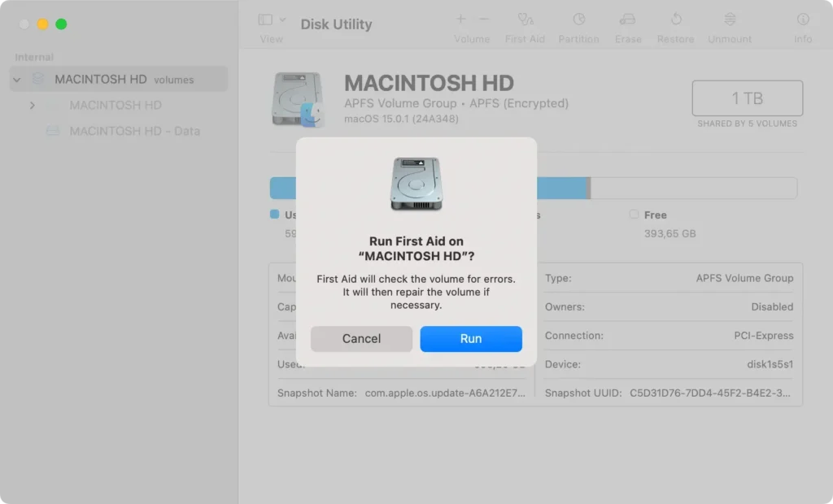Cancel the First Aid dialog
833x504 pixels.
pos(361,339)
